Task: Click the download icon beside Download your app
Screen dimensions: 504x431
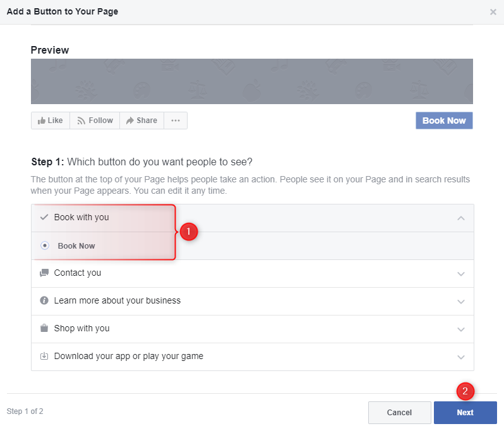Action: coord(44,356)
